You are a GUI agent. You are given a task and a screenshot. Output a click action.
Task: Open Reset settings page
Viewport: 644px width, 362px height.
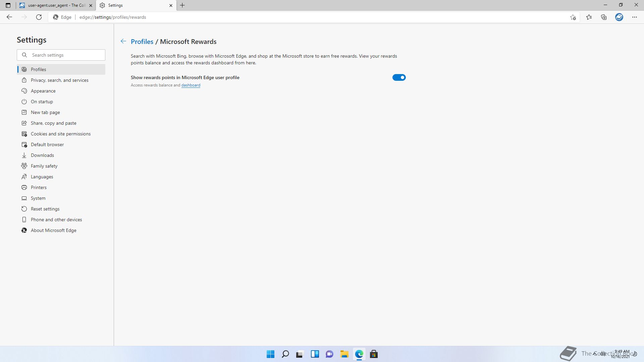tap(61, 209)
